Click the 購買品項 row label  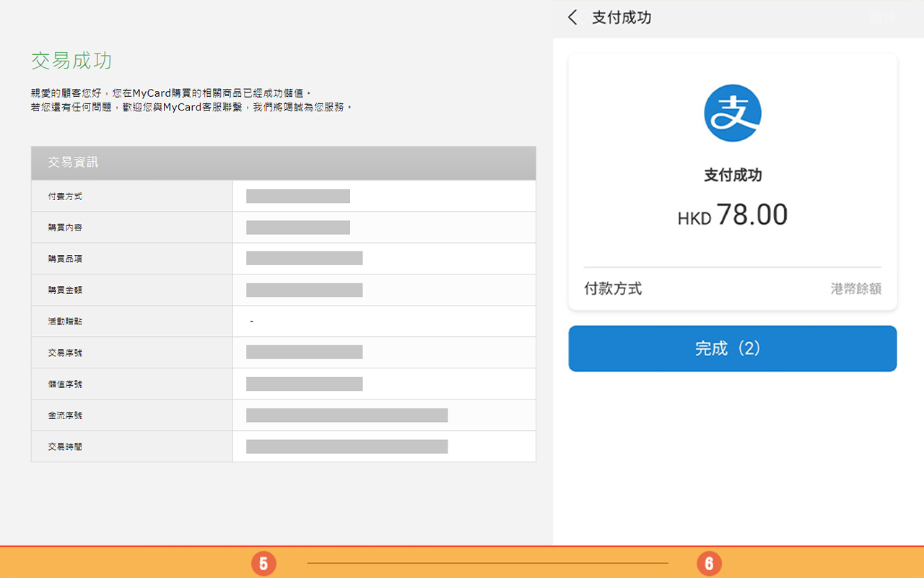click(65, 259)
